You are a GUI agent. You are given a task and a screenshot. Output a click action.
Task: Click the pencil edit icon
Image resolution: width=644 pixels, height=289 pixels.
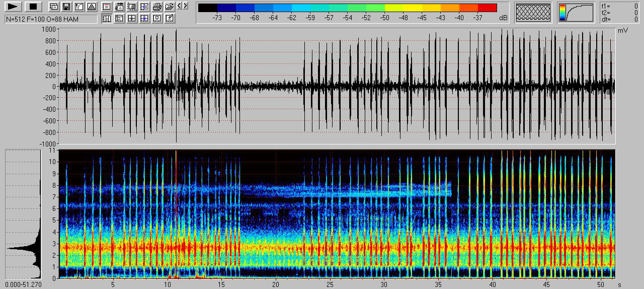[170, 19]
